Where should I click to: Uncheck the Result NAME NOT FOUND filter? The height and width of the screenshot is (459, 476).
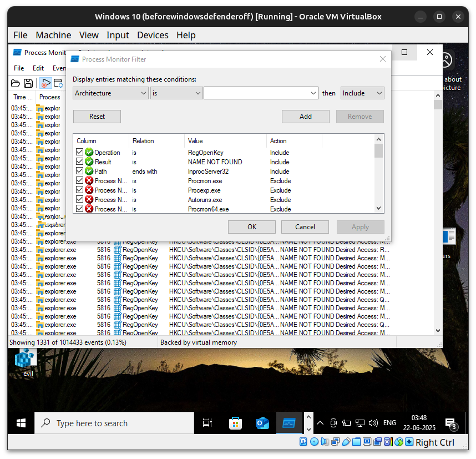79,162
